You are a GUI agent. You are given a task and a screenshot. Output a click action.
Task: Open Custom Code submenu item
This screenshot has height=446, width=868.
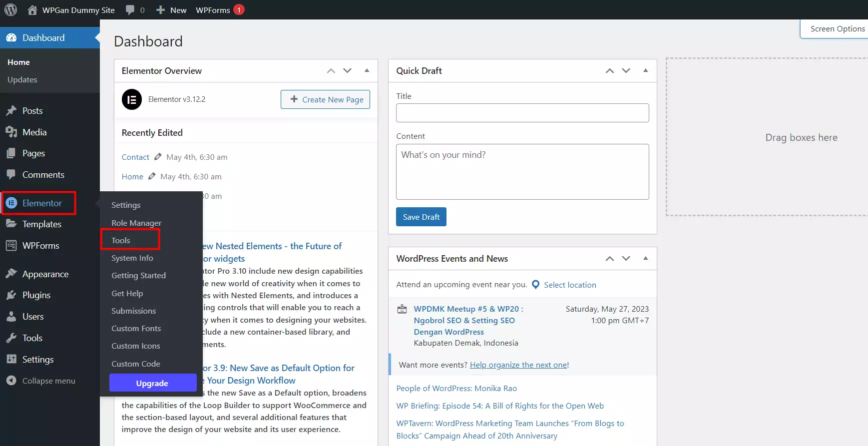(x=136, y=364)
